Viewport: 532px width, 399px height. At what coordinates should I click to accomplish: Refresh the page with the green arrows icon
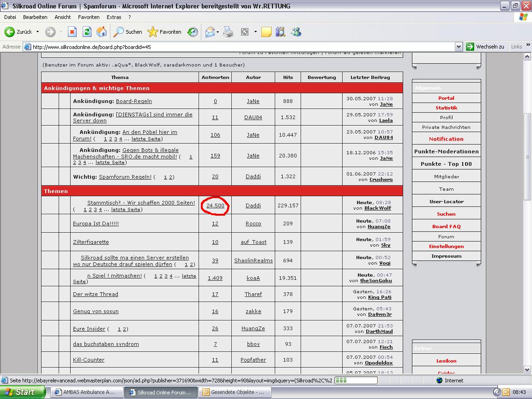87,32
